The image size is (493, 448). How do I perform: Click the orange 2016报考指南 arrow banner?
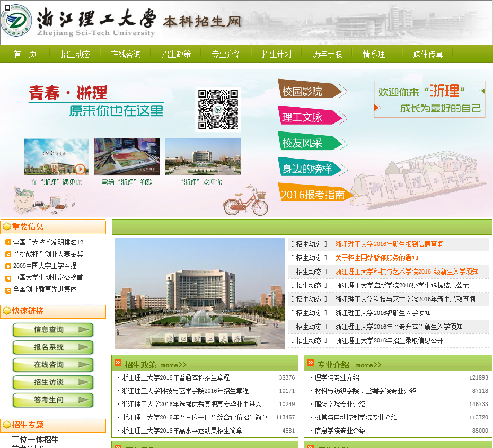[317, 192]
